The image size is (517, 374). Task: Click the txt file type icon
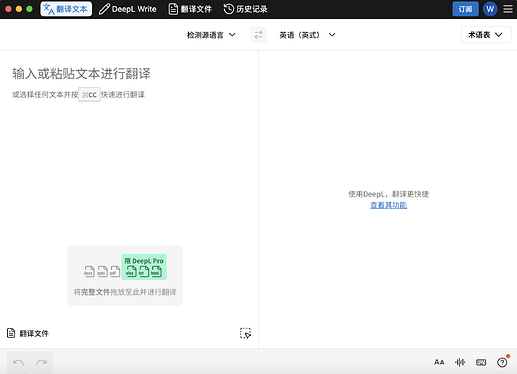pos(143,271)
